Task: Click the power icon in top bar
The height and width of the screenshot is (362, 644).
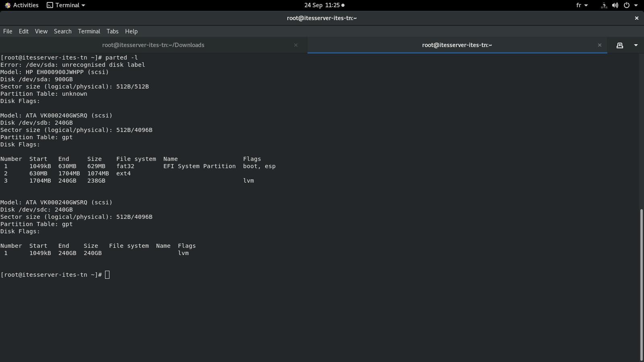Action: point(627,5)
